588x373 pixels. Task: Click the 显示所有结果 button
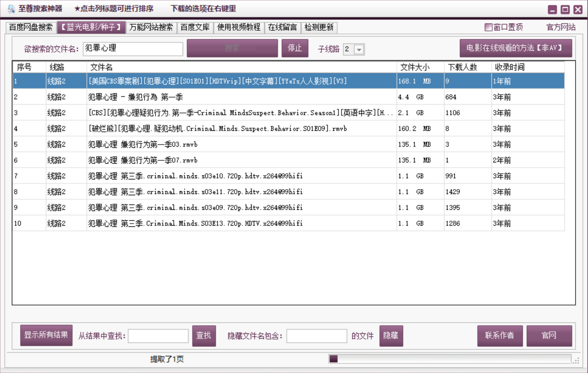point(46,335)
